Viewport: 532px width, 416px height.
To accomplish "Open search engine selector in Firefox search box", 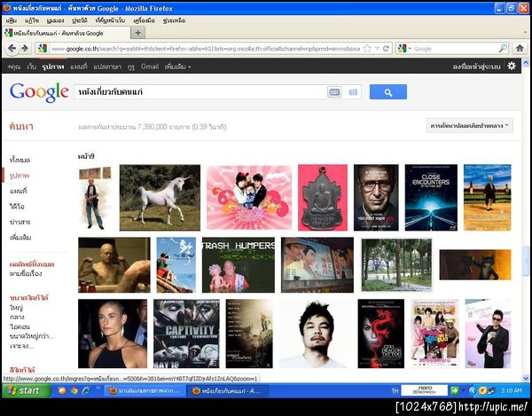I will [404, 49].
